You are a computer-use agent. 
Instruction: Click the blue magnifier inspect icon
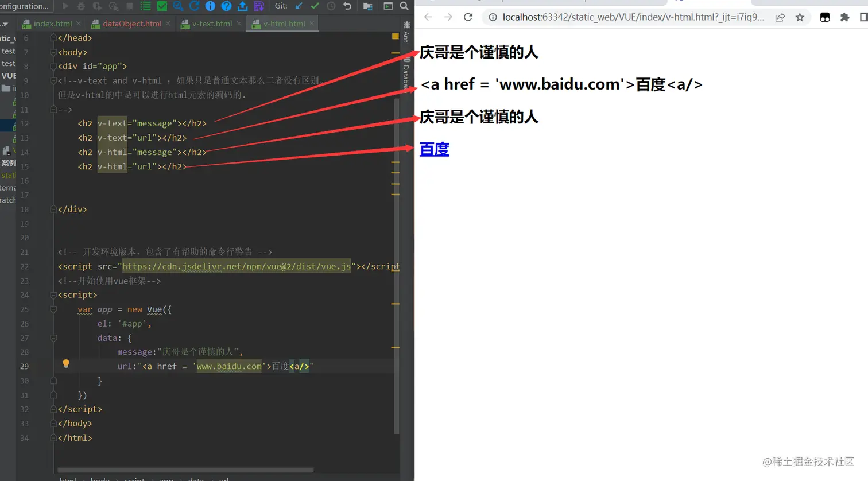[178, 6]
